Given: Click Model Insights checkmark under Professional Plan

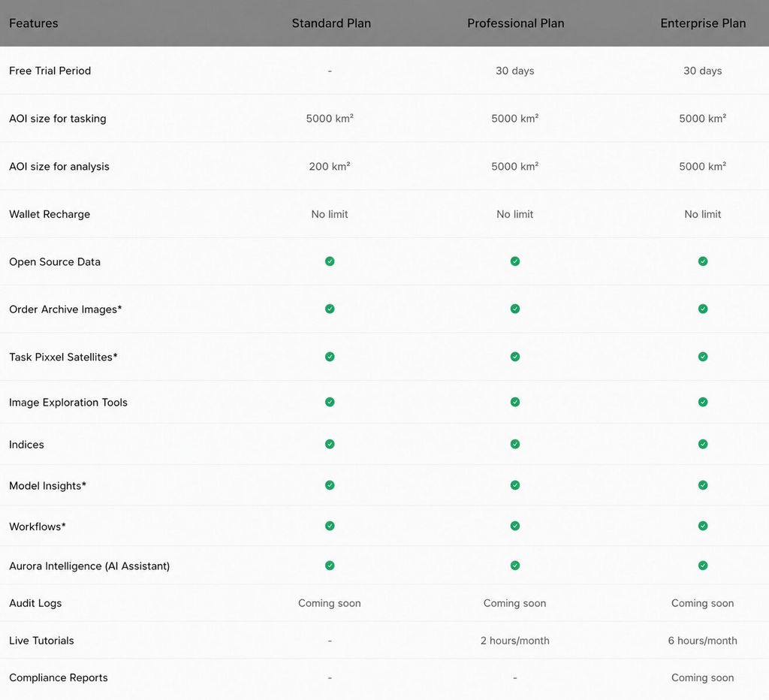Looking at the screenshot, I should (515, 485).
